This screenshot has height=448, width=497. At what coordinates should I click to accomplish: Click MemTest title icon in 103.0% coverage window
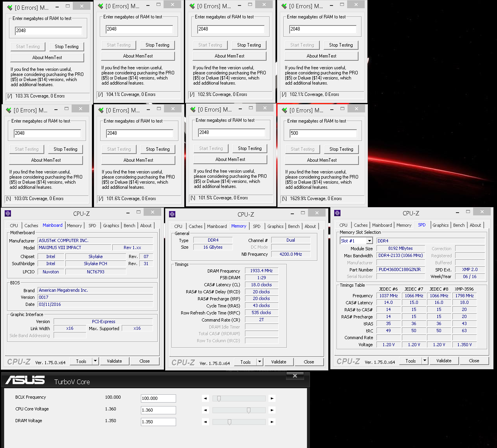pyautogui.click(x=9, y=110)
